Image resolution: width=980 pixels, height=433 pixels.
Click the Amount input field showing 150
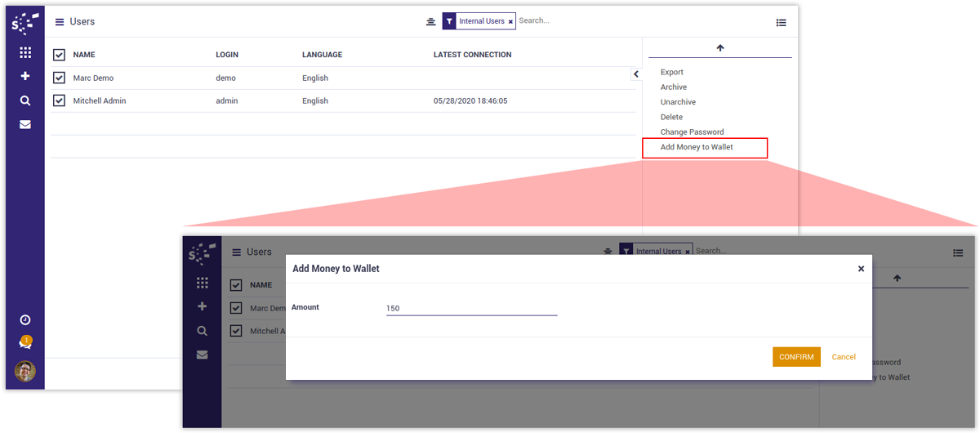tap(471, 308)
